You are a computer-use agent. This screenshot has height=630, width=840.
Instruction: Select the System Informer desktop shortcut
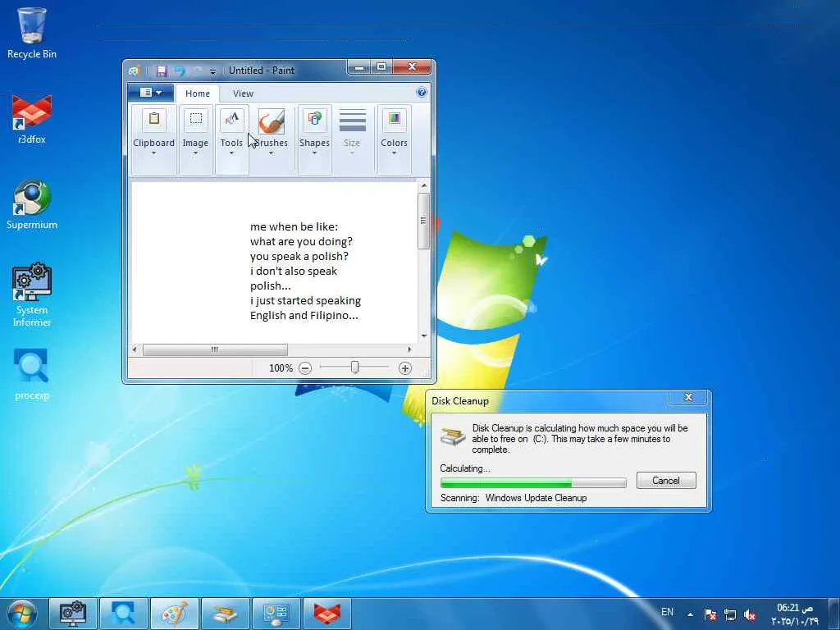pyautogui.click(x=32, y=294)
